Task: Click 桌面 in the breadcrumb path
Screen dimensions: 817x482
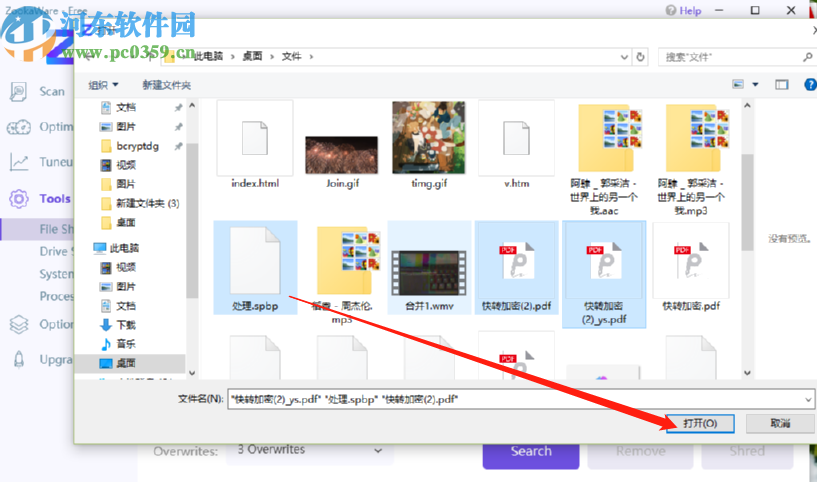Action: [252, 56]
